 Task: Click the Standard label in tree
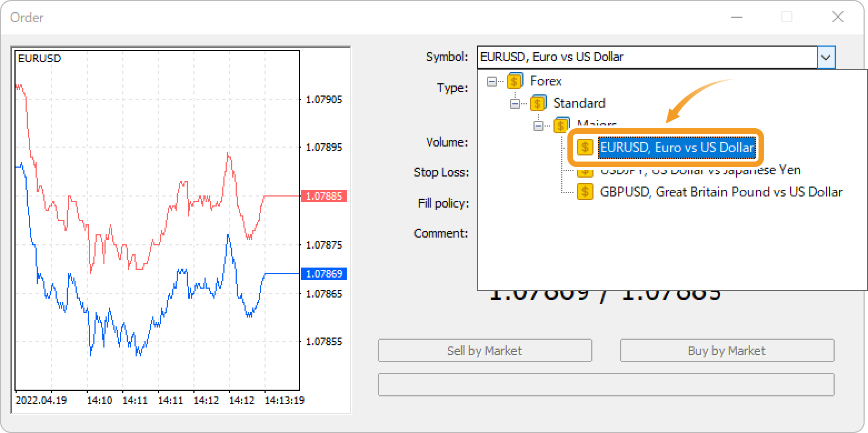579,103
